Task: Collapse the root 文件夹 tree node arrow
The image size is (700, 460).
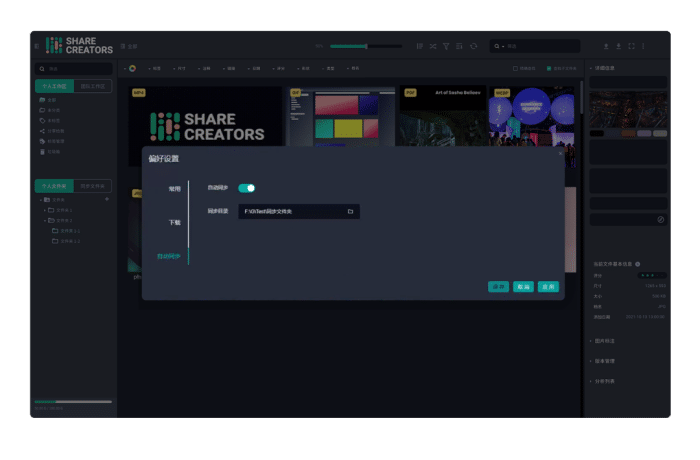Action: pos(41,200)
